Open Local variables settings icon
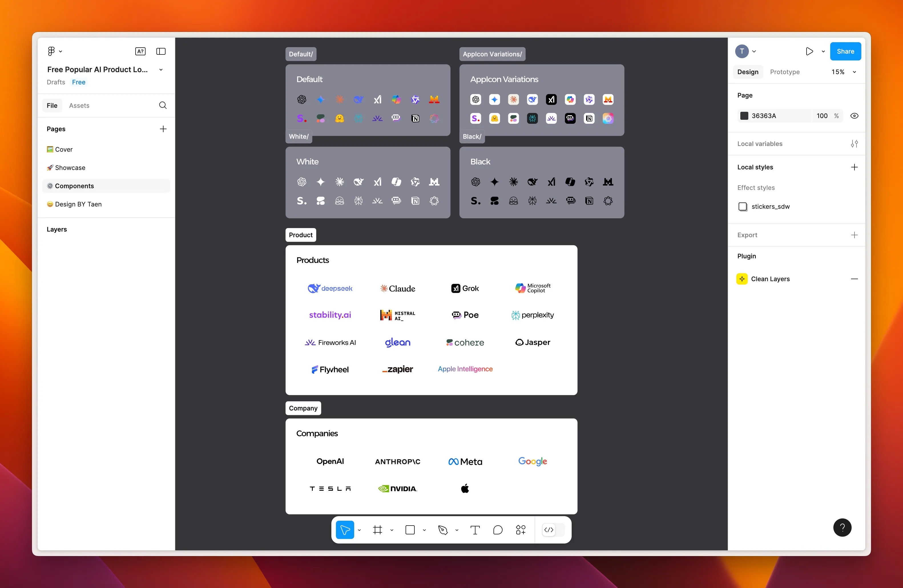 (854, 144)
